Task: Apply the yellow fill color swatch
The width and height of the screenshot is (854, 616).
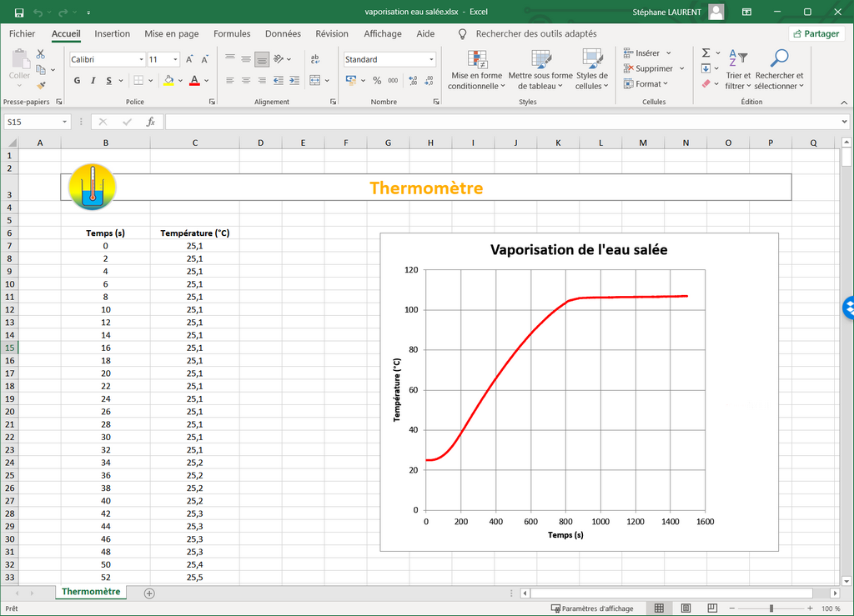Action: click(168, 81)
